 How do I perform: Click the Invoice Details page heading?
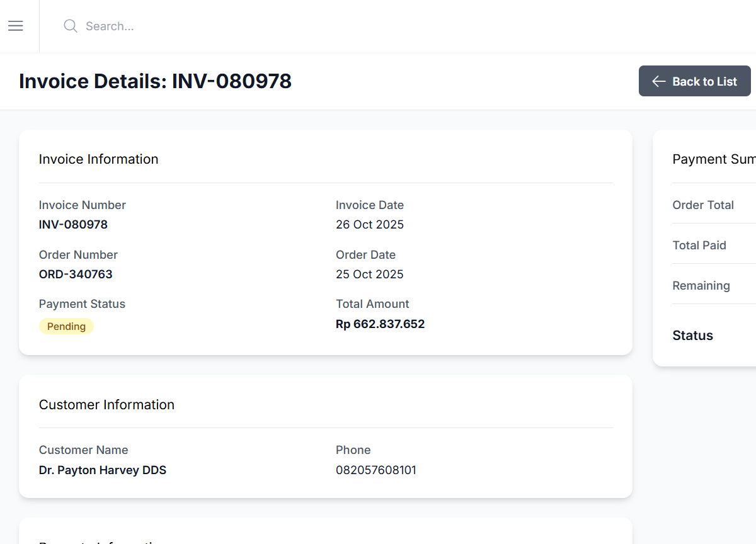click(x=155, y=81)
